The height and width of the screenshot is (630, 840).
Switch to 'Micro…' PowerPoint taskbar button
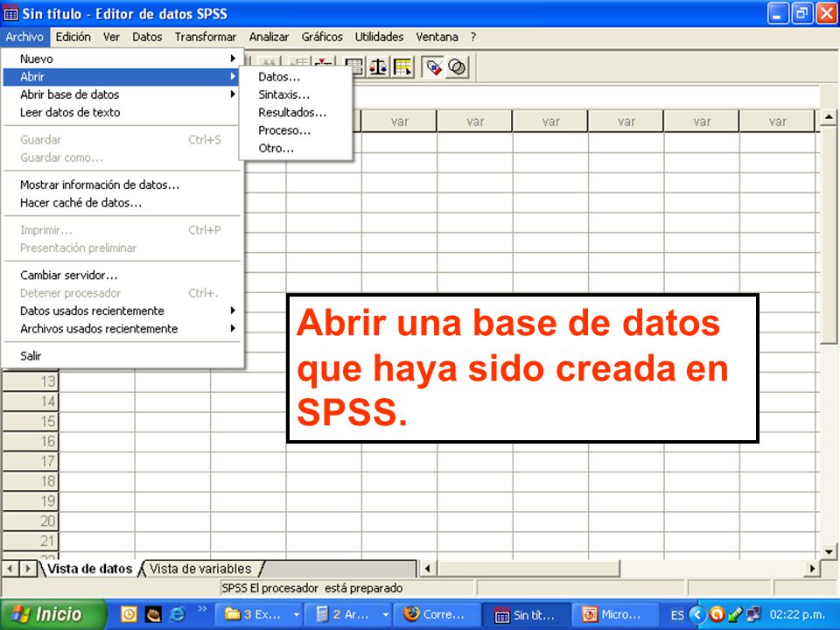point(615,614)
